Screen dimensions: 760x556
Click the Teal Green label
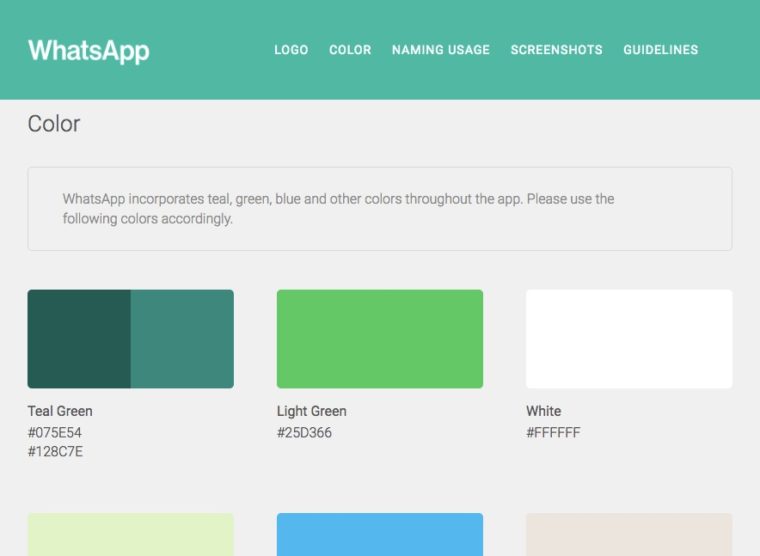(60, 411)
